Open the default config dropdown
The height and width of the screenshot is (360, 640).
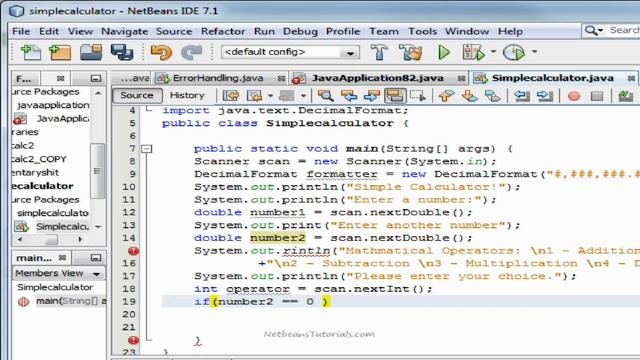click(350, 53)
